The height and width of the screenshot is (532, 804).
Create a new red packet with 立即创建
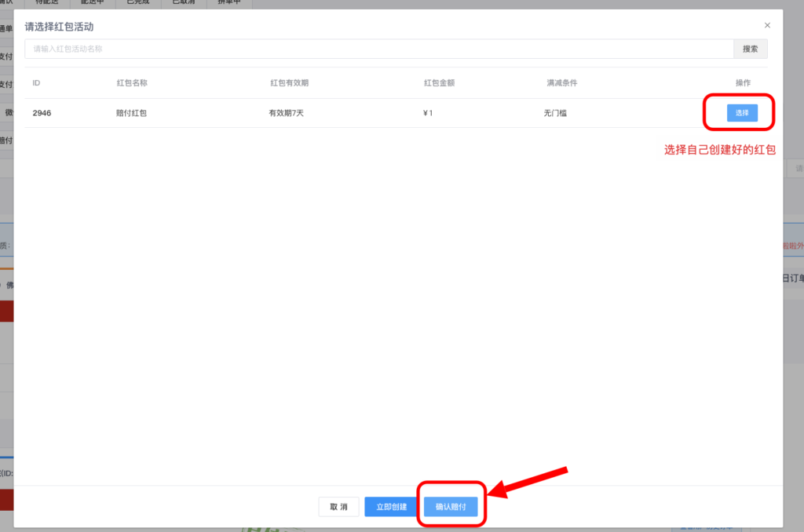pyautogui.click(x=390, y=506)
